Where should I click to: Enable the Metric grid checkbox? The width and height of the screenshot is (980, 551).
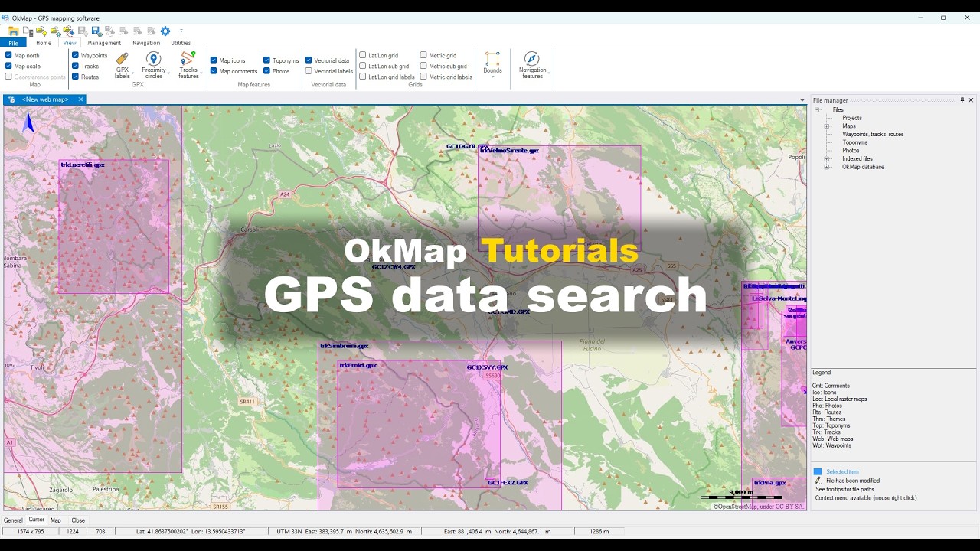423,55
